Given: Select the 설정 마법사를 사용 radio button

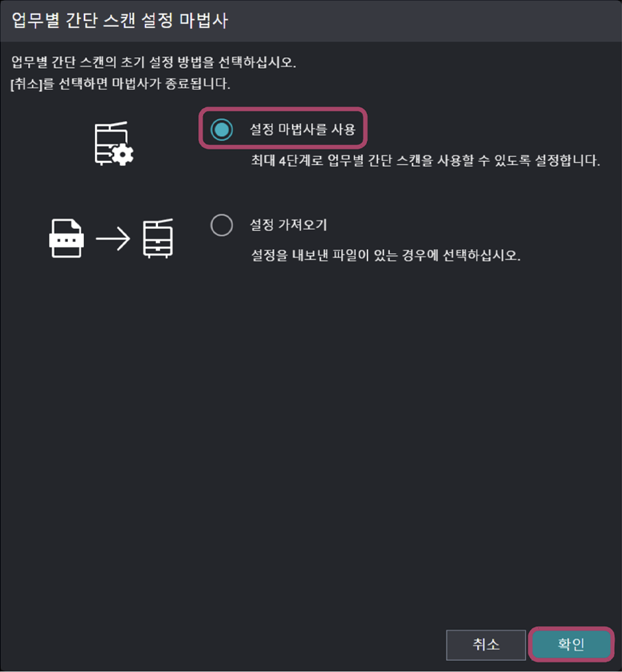Looking at the screenshot, I should click(x=221, y=129).
